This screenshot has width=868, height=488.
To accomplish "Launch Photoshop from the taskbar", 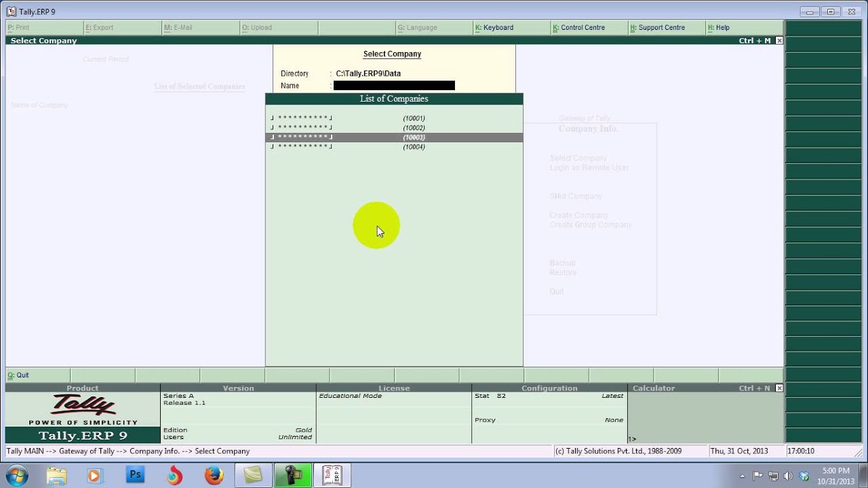I will (135, 475).
